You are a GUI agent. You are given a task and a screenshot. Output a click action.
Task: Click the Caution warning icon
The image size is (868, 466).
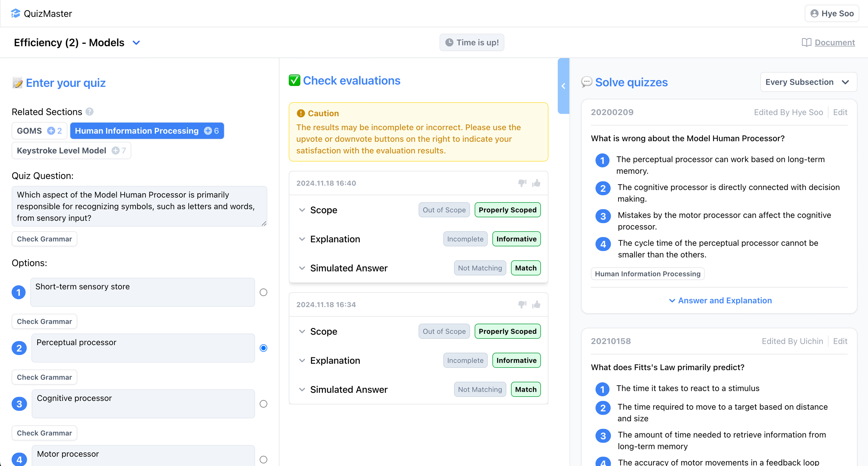point(301,113)
